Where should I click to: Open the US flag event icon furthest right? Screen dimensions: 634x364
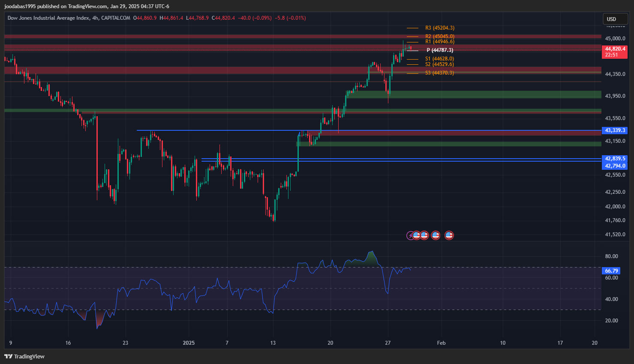click(449, 235)
